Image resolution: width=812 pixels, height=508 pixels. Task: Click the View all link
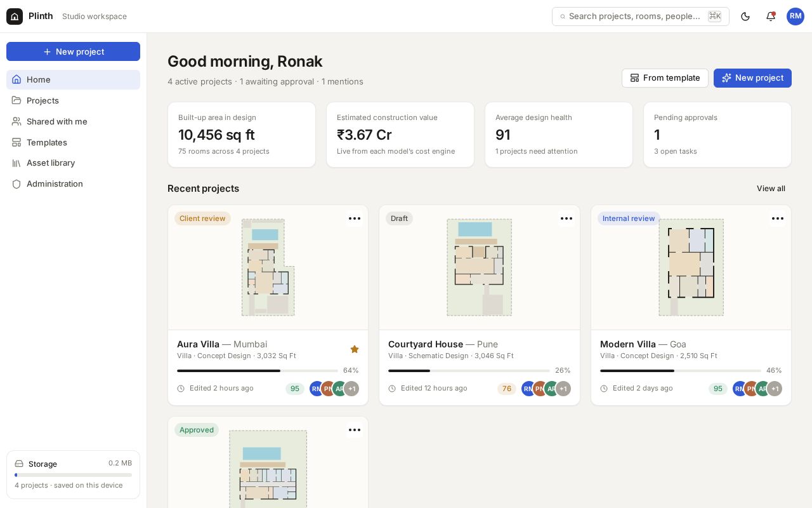point(771,189)
